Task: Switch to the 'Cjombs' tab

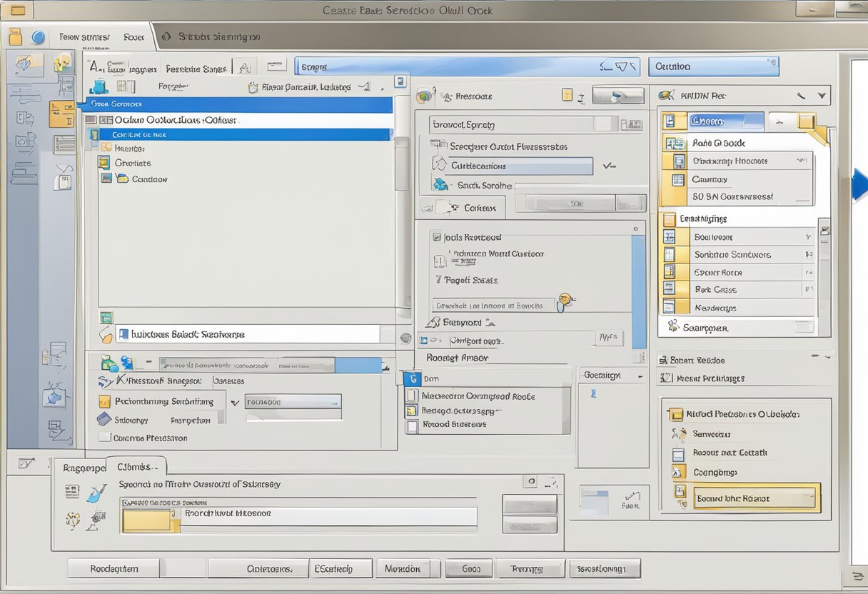Action: point(136,467)
